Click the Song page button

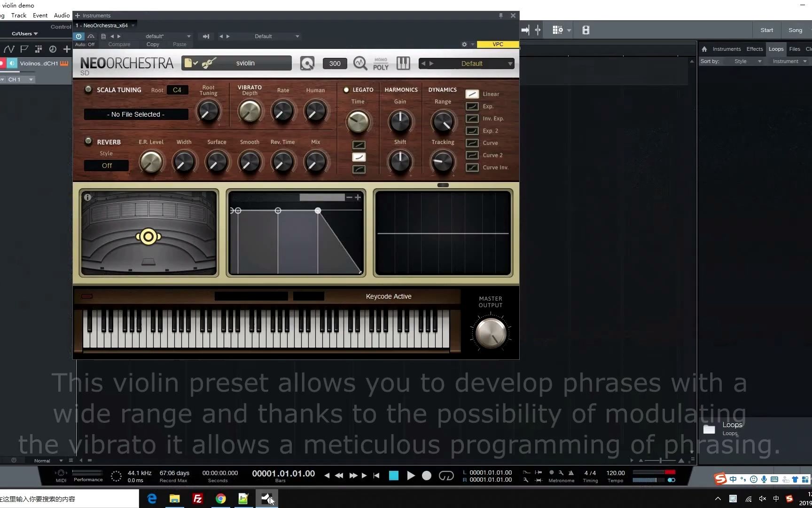coord(795,30)
